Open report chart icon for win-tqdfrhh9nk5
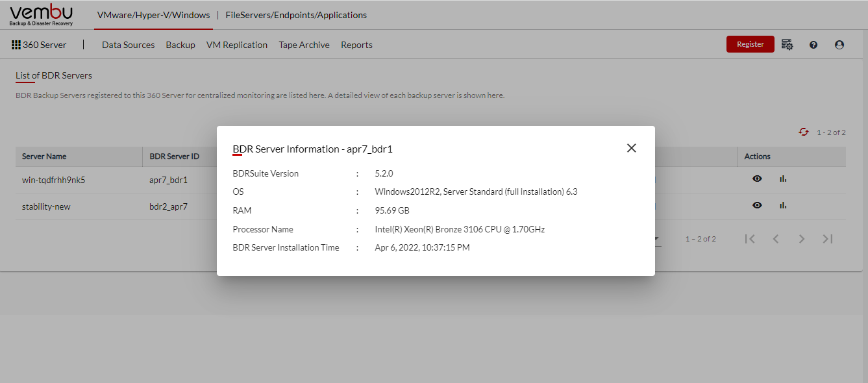The height and width of the screenshot is (383, 868). [783, 179]
